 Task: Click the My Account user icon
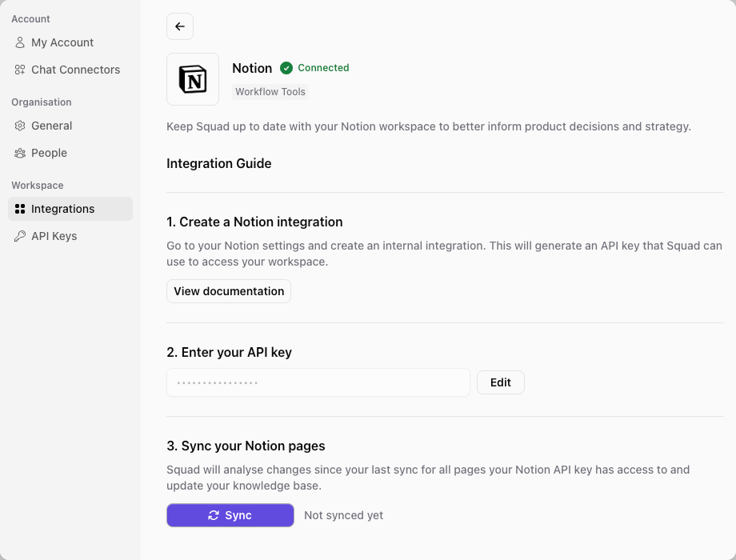18,42
